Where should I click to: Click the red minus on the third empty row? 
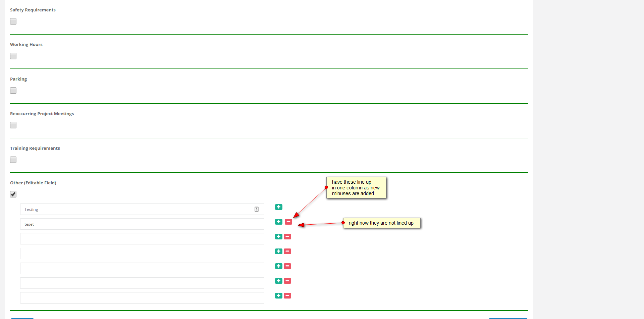point(287,266)
